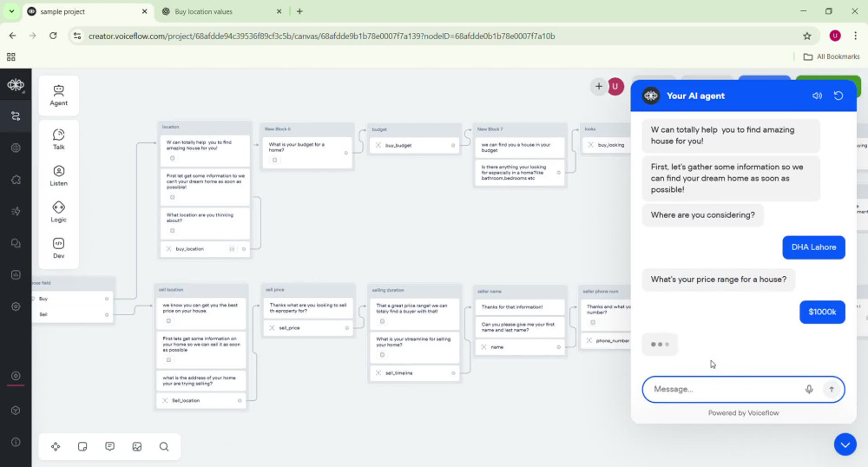
Task: Open canvas search in bottom toolbar
Action: point(164,446)
